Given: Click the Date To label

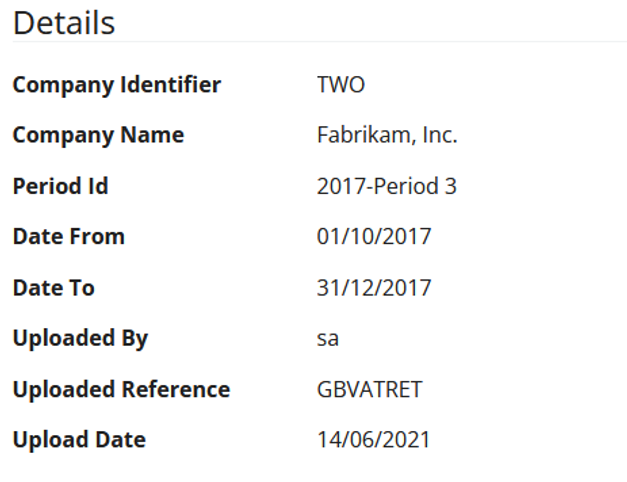Looking at the screenshot, I should tap(53, 288).
